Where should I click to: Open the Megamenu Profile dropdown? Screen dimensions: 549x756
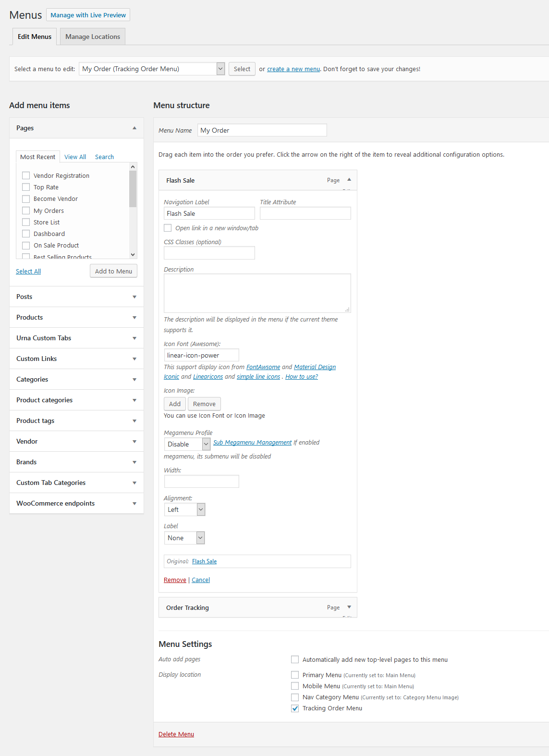pos(187,444)
